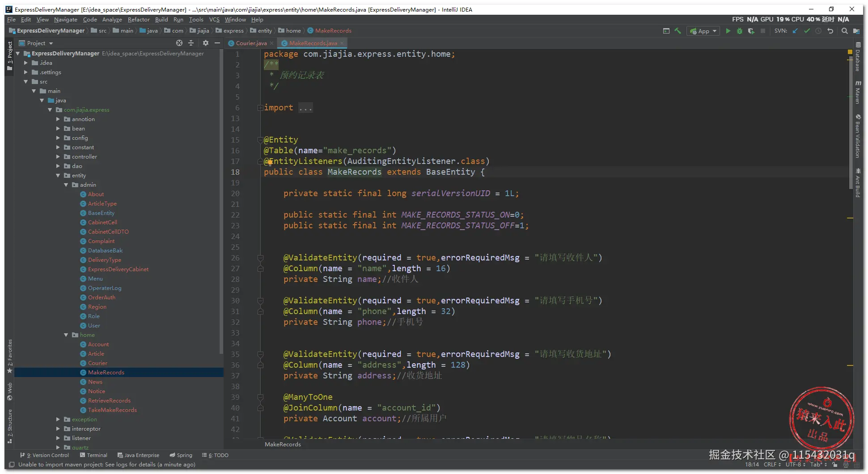Commit changes with the SVN green checkmark
This screenshot has height=474, width=868.
pos(807,31)
